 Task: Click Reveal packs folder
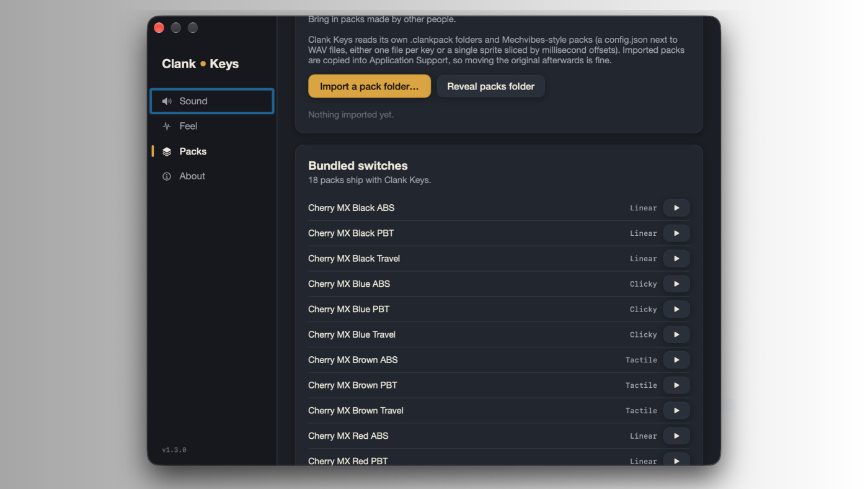[x=491, y=86]
